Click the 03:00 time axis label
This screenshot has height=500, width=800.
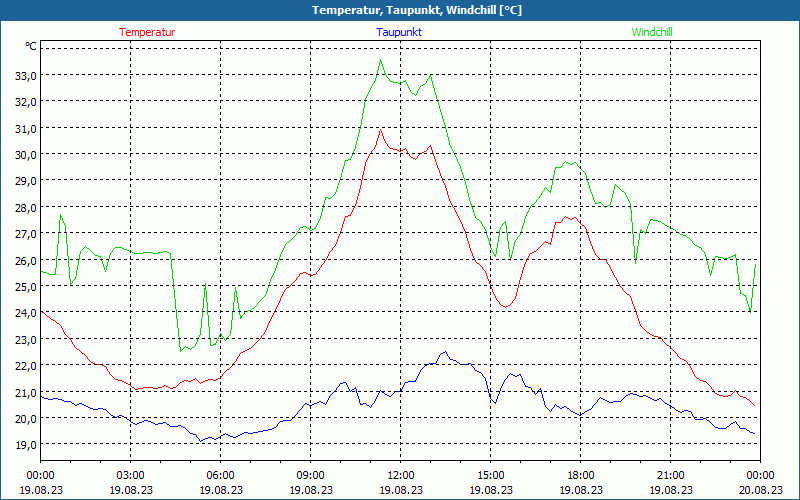131,476
